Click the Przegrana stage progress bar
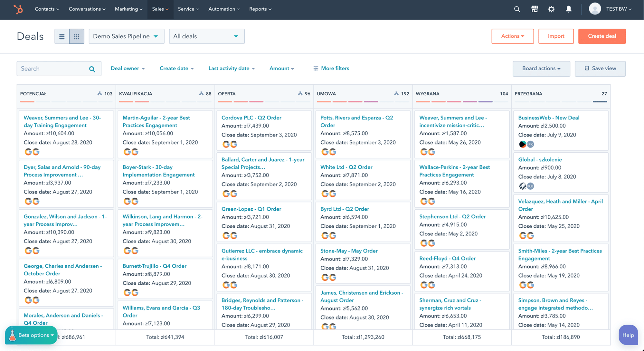644x351 pixels. click(x=561, y=101)
